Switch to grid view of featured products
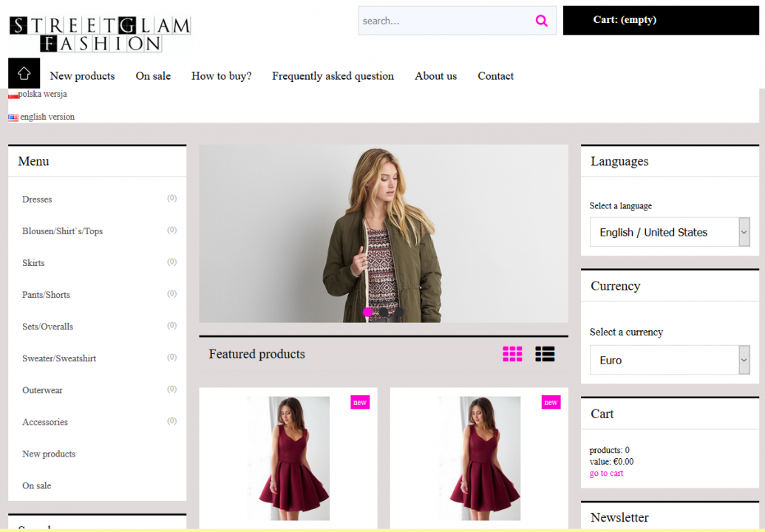Screen dimensions: 765x532 click(x=512, y=354)
